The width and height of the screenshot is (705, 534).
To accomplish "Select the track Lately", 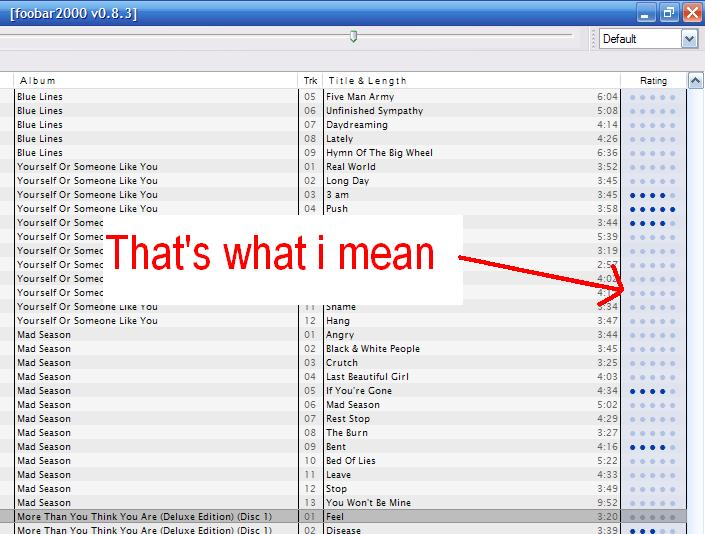I will 339,138.
